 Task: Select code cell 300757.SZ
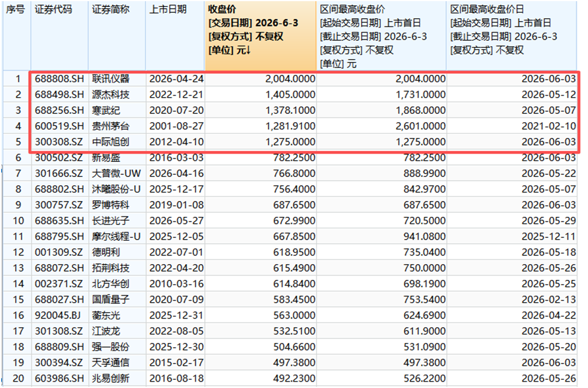tap(60, 205)
